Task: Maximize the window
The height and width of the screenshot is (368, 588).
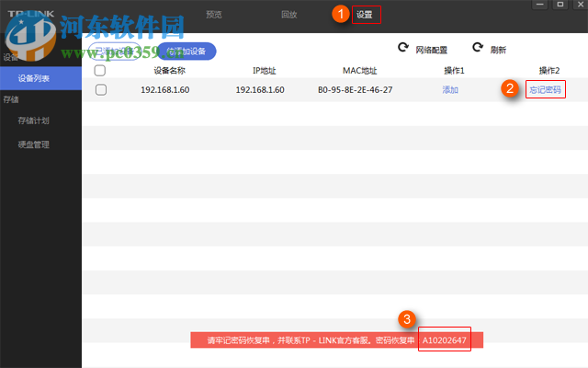Action: [x=560, y=5]
